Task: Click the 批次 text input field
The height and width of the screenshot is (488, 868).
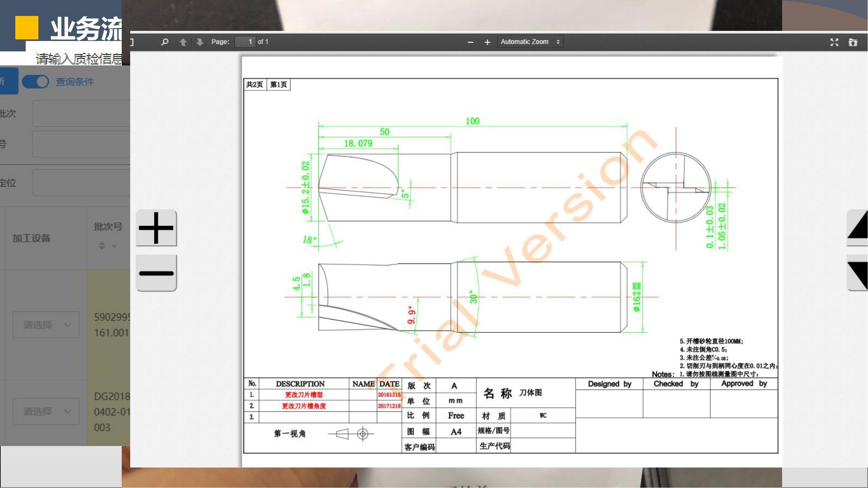Action: tap(81, 114)
